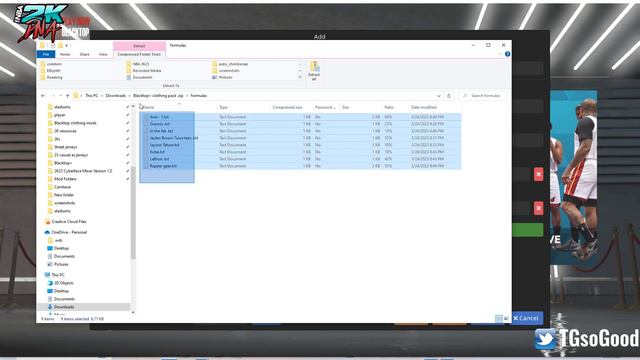Open the recent locations dropdown beside the forward arrow
The height and width of the screenshot is (360, 640).
(x=60, y=96)
